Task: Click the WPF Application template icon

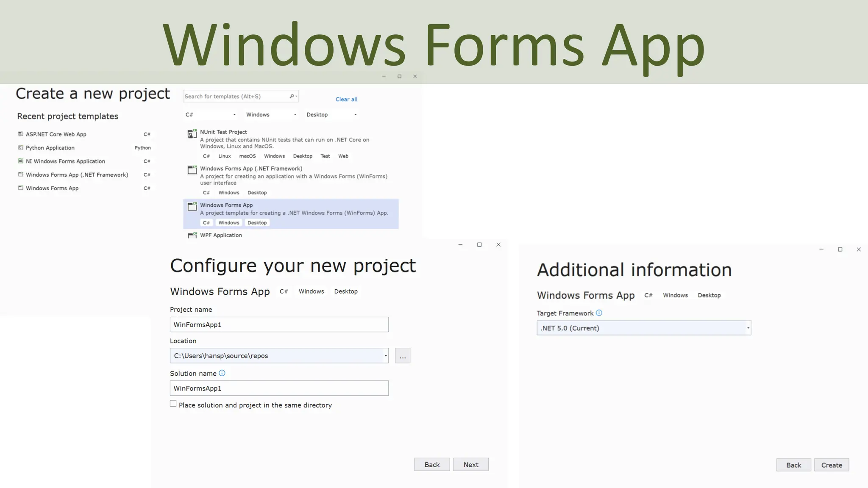Action: 192,236
